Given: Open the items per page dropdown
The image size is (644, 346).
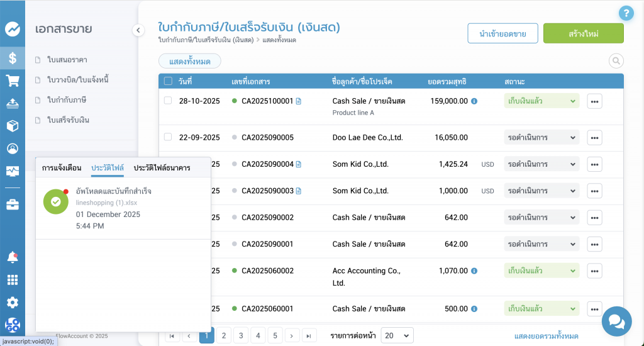Looking at the screenshot, I should [397, 336].
